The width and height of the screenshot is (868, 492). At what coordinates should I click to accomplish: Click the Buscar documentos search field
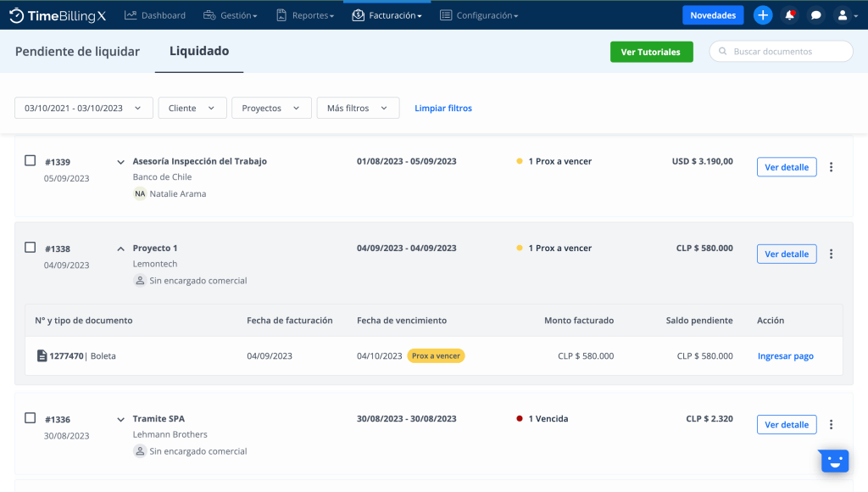point(781,51)
